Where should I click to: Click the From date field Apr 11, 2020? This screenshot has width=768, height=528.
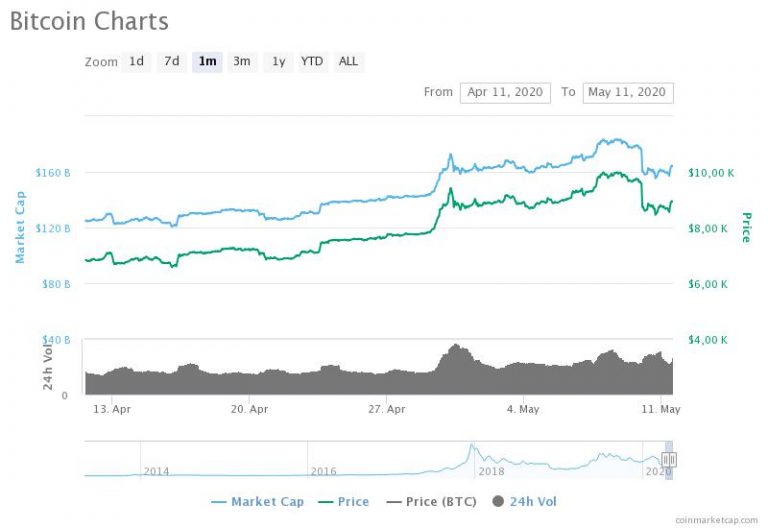coord(505,93)
